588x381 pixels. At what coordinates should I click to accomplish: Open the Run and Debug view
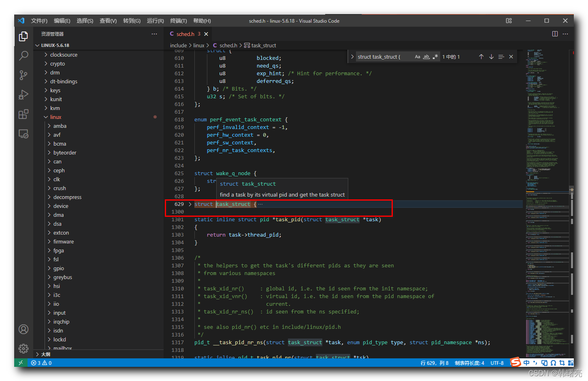coord(23,95)
